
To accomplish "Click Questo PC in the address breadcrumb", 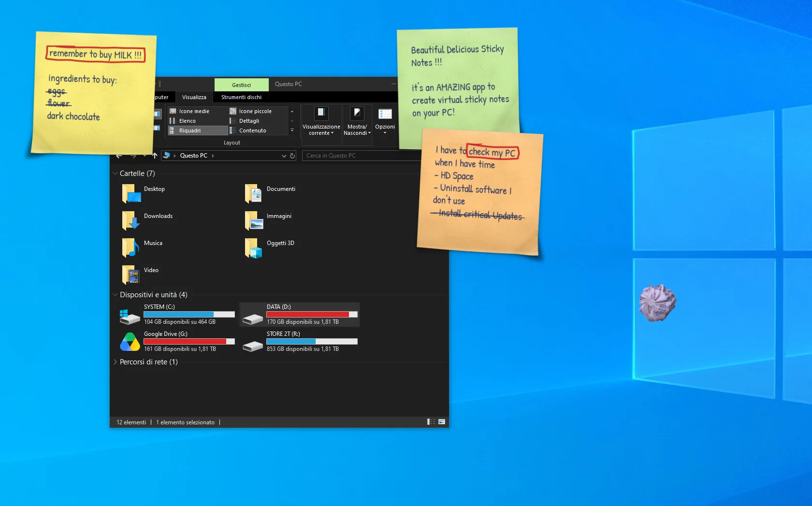I will [193, 156].
